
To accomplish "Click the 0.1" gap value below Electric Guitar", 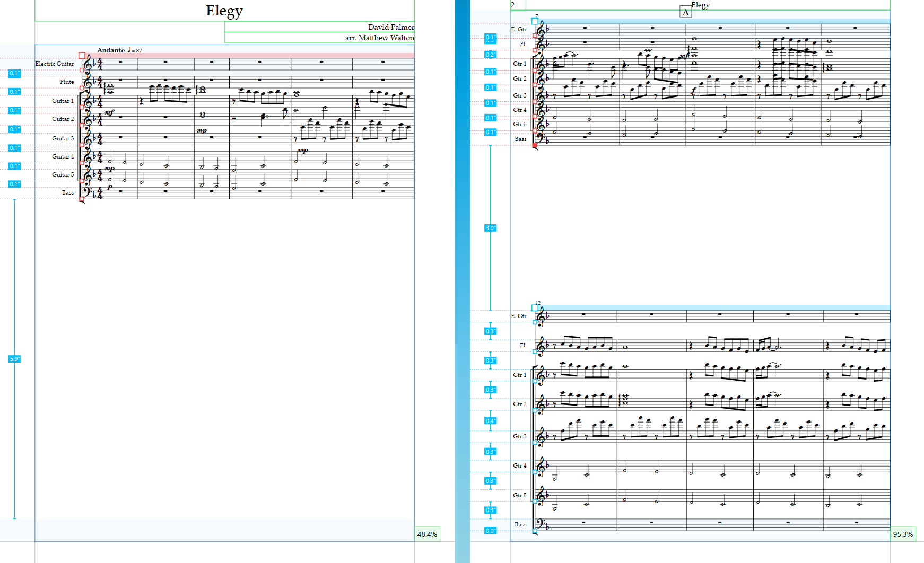I will 14,74.
